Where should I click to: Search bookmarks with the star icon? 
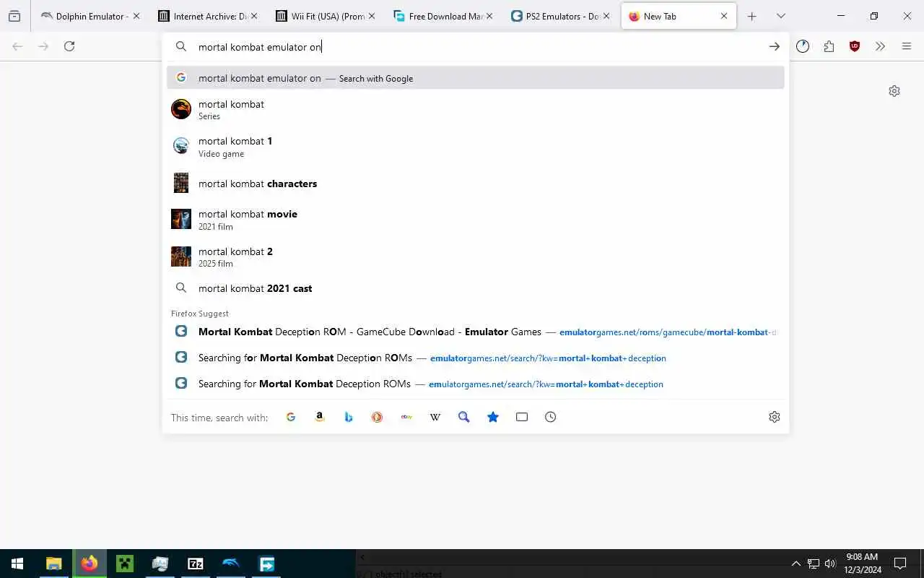(x=493, y=417)
